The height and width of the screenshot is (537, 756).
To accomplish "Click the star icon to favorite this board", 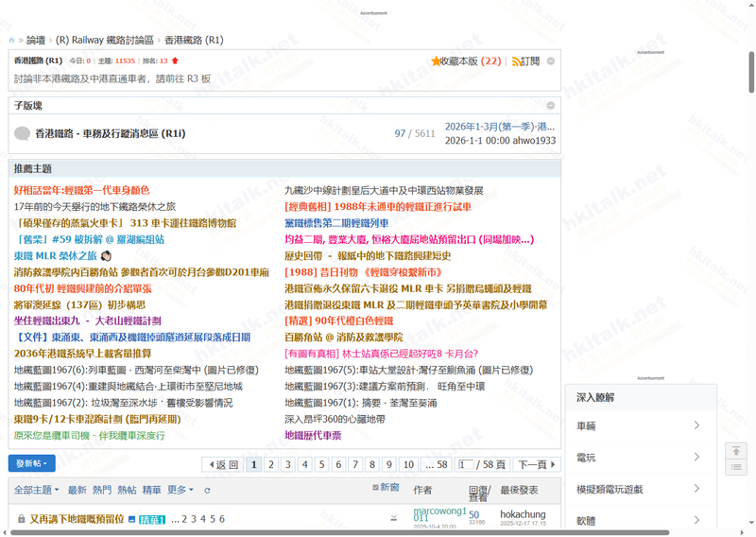I will click(436, 61).
